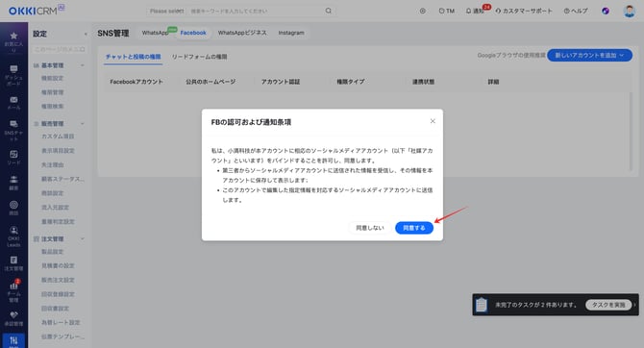Focus the settings menu search field

tap(60, 49)
